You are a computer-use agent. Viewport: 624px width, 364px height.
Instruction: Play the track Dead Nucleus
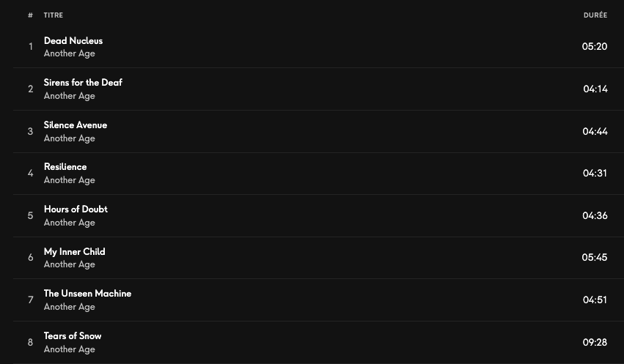73,41
